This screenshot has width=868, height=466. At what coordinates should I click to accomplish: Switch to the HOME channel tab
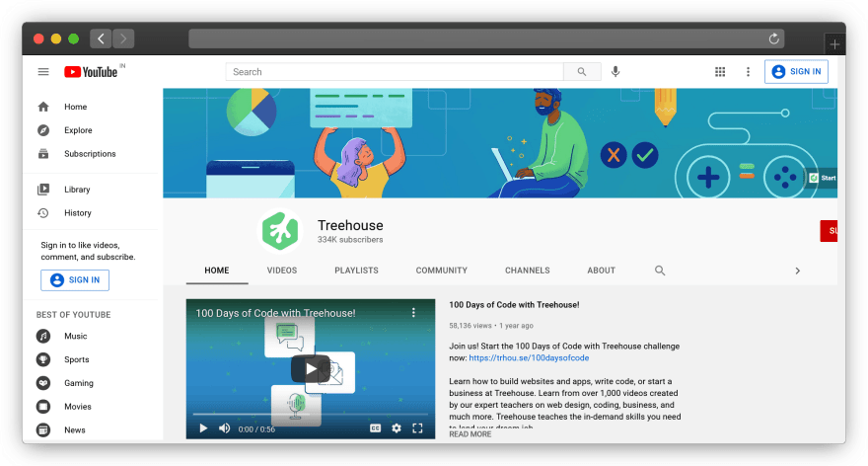(x=217, y=271)
